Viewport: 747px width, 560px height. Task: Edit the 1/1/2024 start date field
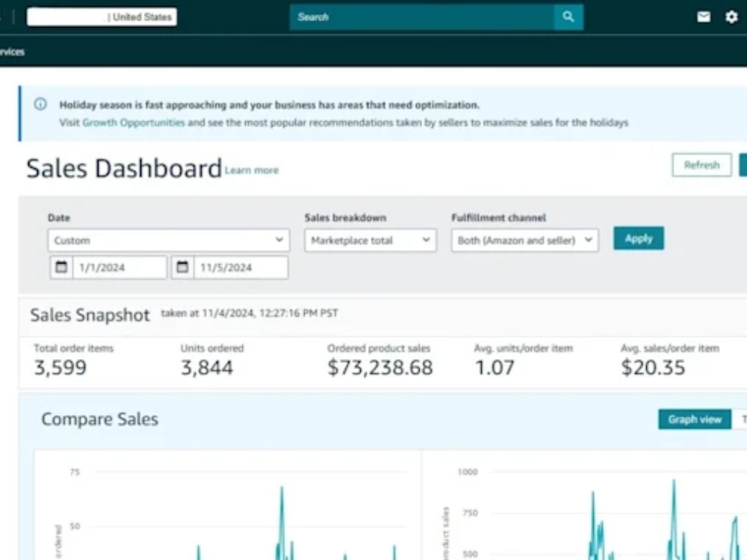tap(120, 267)
